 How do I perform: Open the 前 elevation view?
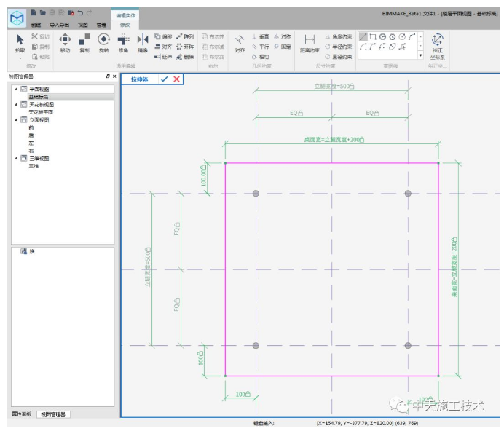coord(31,127)
